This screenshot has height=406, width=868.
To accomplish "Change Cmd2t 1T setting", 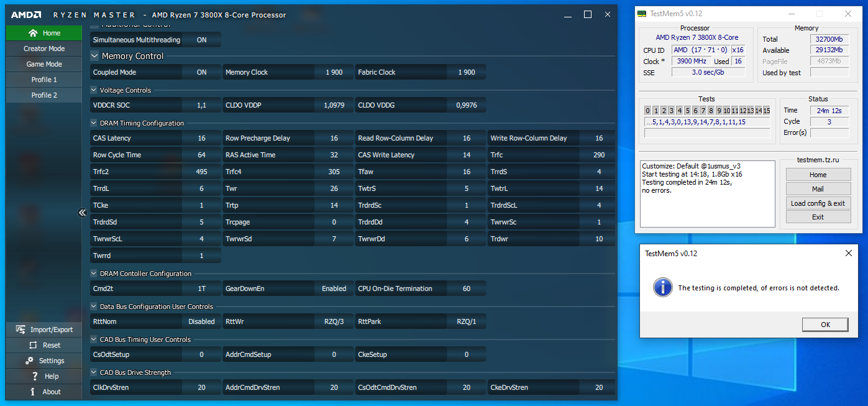I will coord(202,288).
